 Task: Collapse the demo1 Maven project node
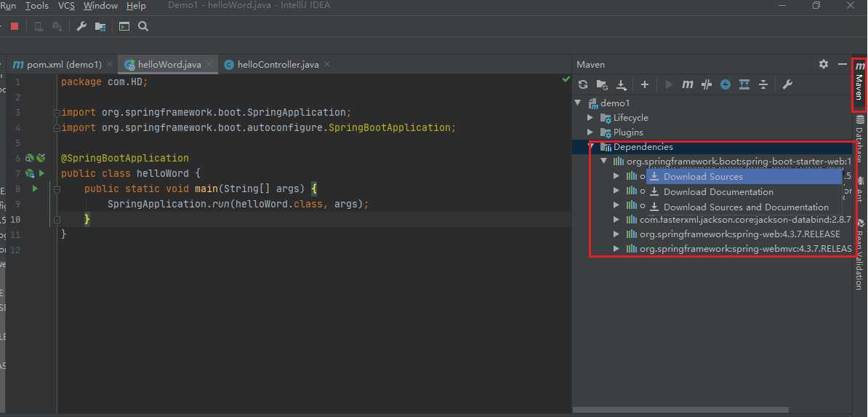578,103
